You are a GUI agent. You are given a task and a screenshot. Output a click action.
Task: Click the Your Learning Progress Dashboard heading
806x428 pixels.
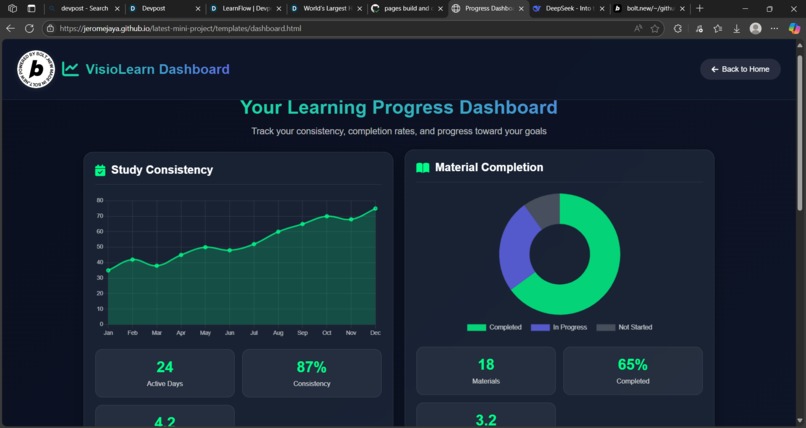tap(399, 107)
